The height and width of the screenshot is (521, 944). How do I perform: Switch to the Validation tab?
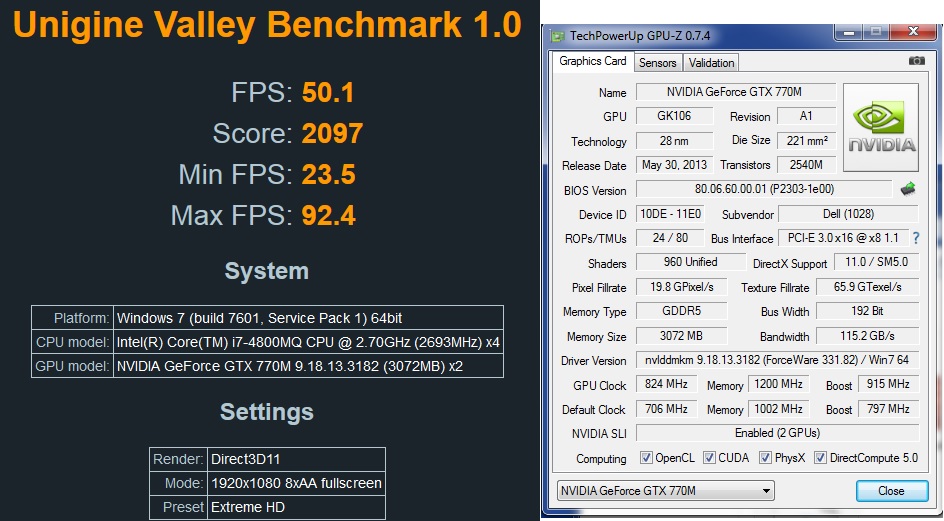point(711,63)
